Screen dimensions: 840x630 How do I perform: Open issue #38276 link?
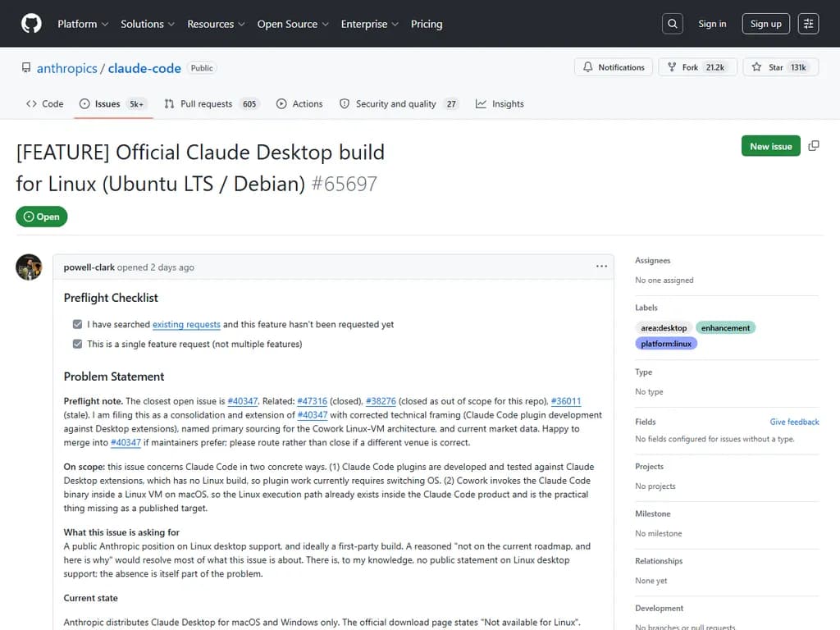[x=381, y=400]
